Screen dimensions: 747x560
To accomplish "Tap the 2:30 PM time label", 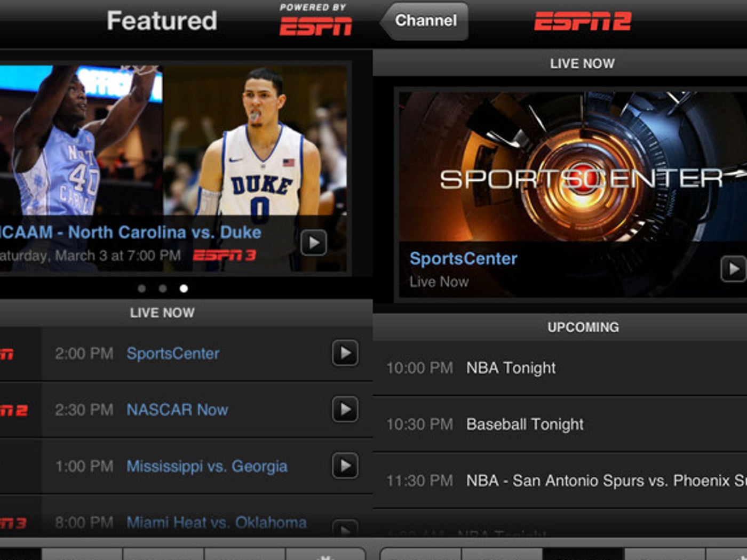I will tap(84, 410).
